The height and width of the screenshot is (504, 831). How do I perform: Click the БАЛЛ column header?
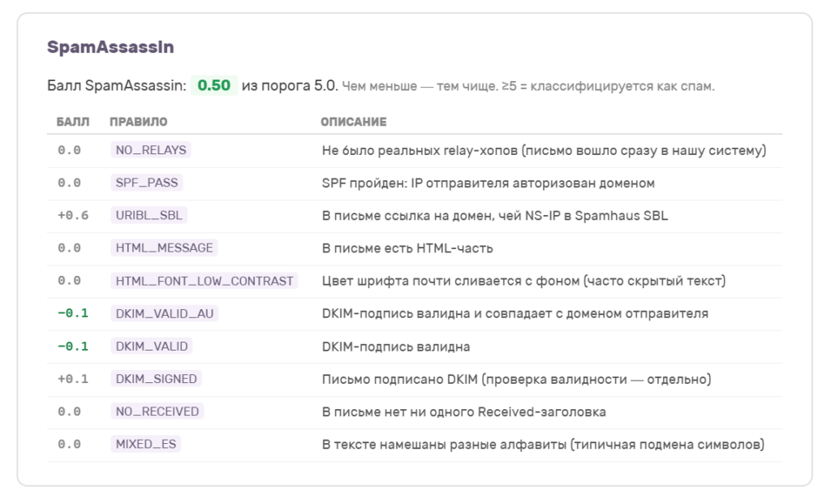[73, 122]
